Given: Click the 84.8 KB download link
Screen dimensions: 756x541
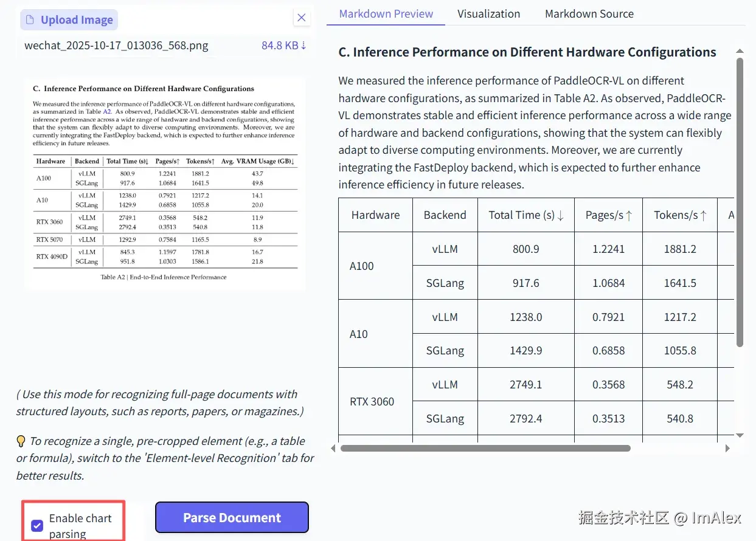Looking at the screenshot, I should (x=284, y=46).
